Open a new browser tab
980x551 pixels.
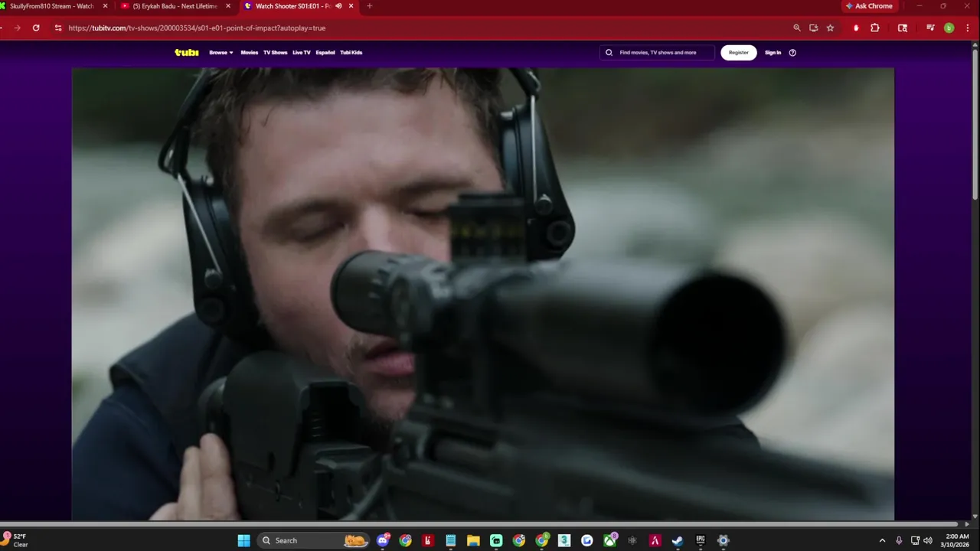370,6
